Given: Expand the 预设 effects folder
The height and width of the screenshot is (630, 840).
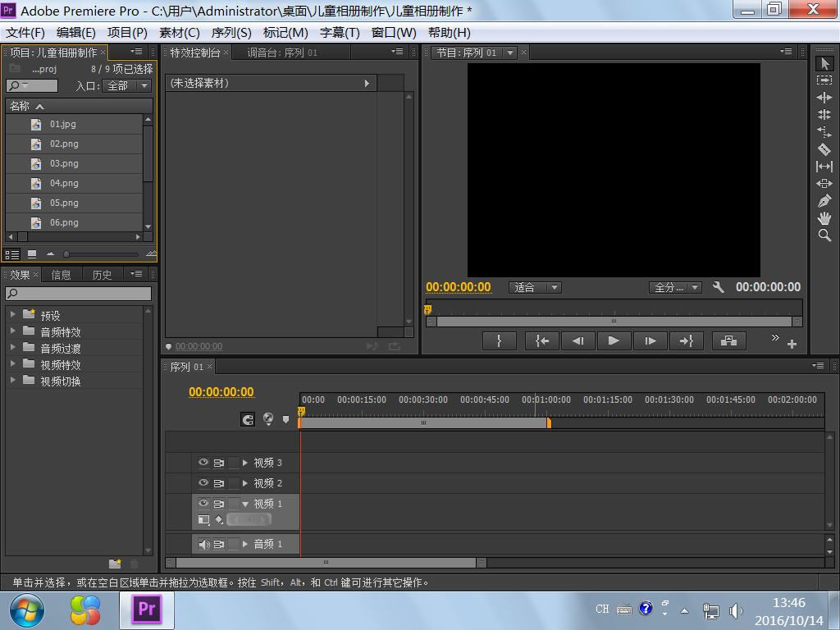Looking at the screenshot, I should coord(13,315).
